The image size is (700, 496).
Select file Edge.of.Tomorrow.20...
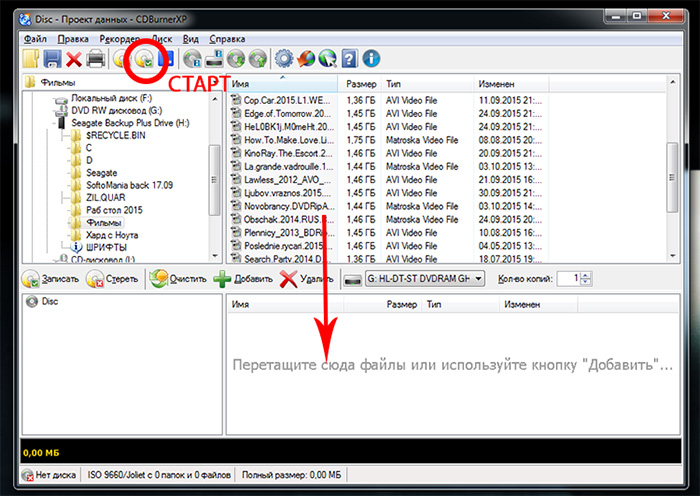pyautogui.click(x=287, y=113)
